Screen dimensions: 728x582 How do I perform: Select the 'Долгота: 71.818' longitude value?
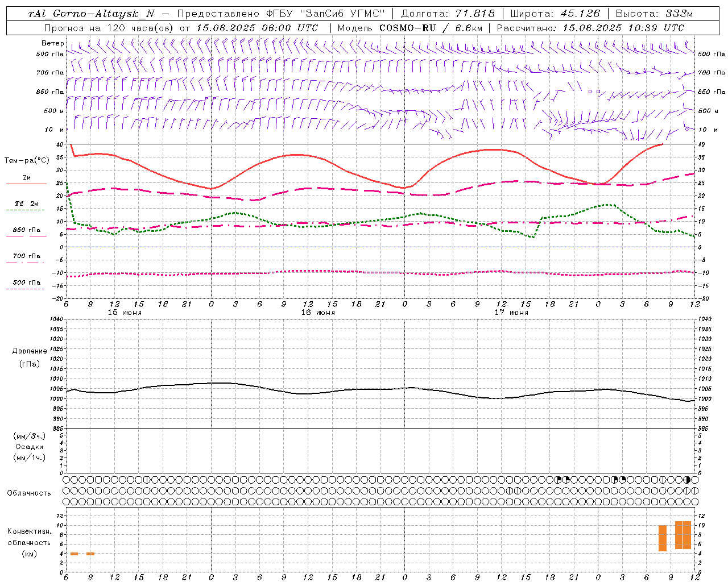[x=448, y=14]
